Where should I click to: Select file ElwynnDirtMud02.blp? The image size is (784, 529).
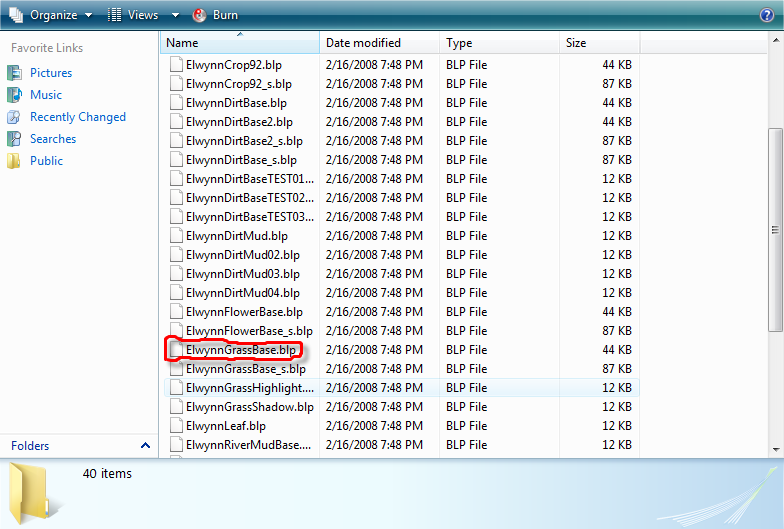(x=243, y=255)
